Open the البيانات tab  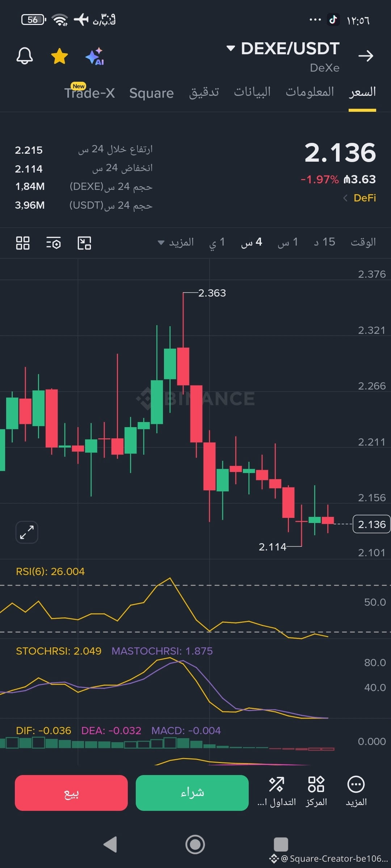point(252,92)
